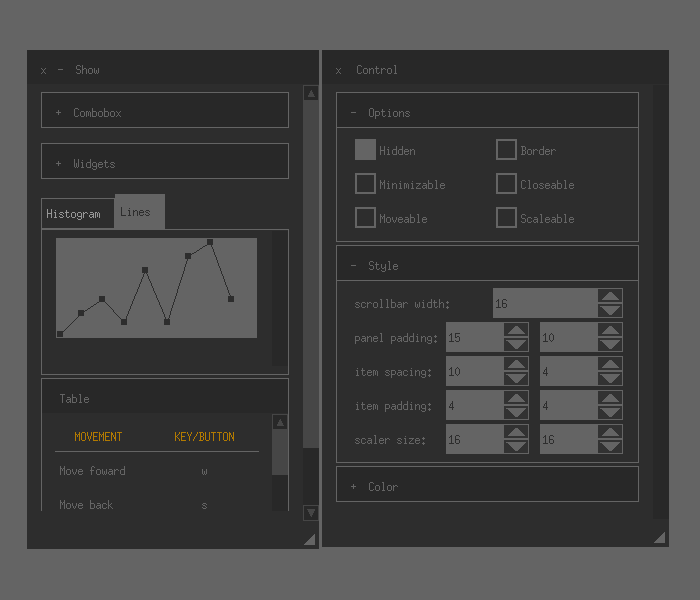
Task: Click the Table panel header
Action: 165,396
